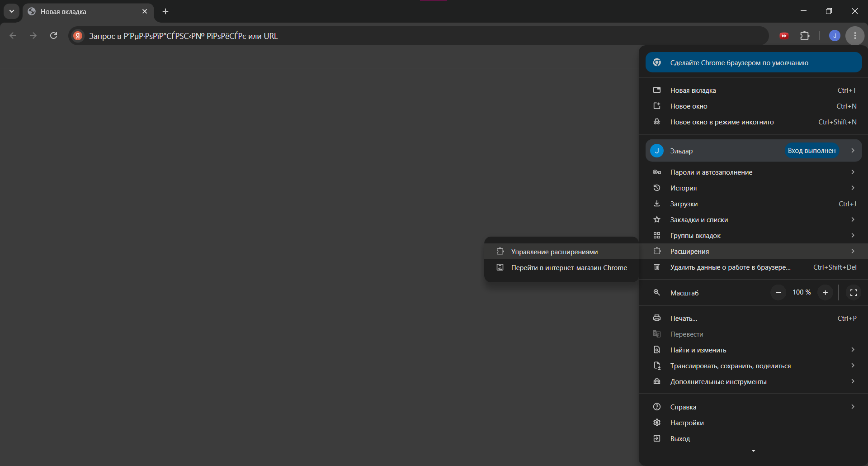Open the red YouTube extension icon
The image size is (868, 466).
[784, 36]
